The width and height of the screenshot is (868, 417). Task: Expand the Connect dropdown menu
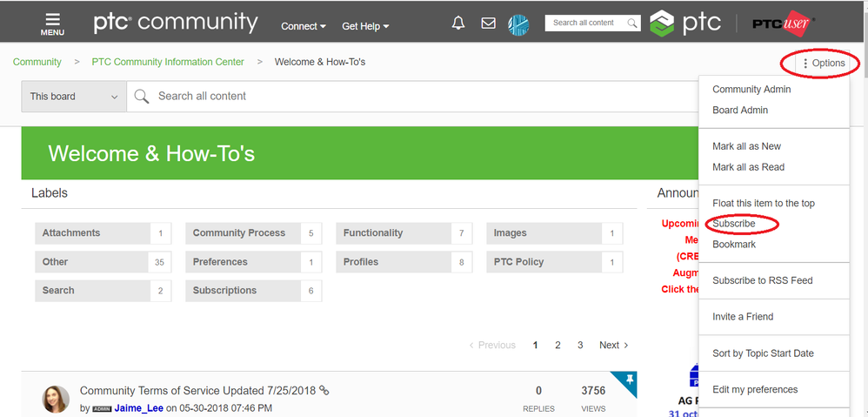(x=303, y=26)
